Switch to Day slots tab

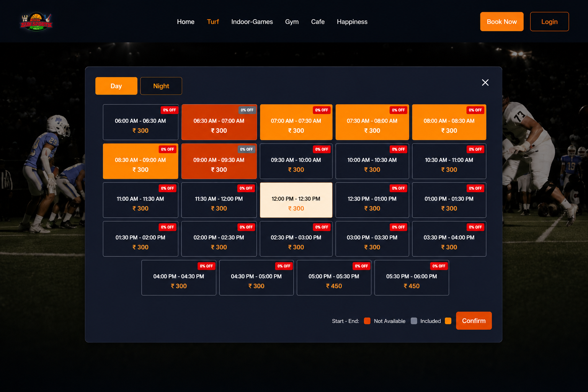tap(116, 86)
